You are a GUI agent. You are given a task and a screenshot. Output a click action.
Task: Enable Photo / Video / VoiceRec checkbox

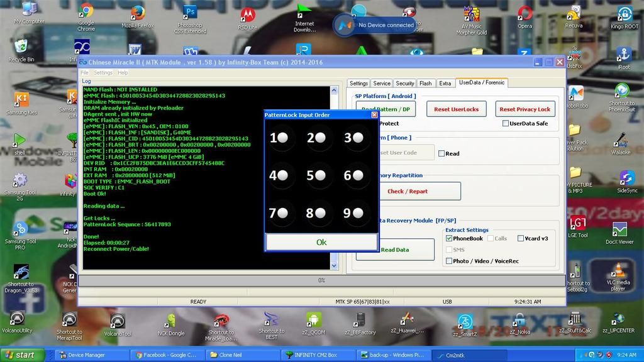point(448,261)
